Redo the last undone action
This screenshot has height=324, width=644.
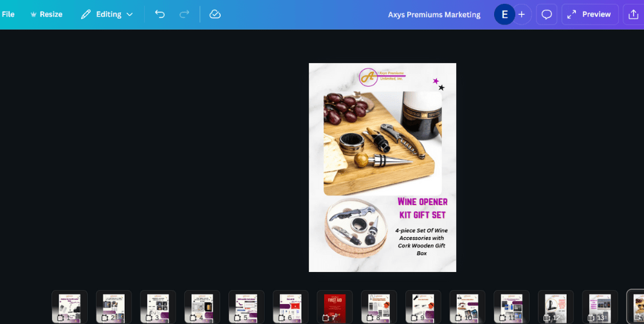[185, 14]
